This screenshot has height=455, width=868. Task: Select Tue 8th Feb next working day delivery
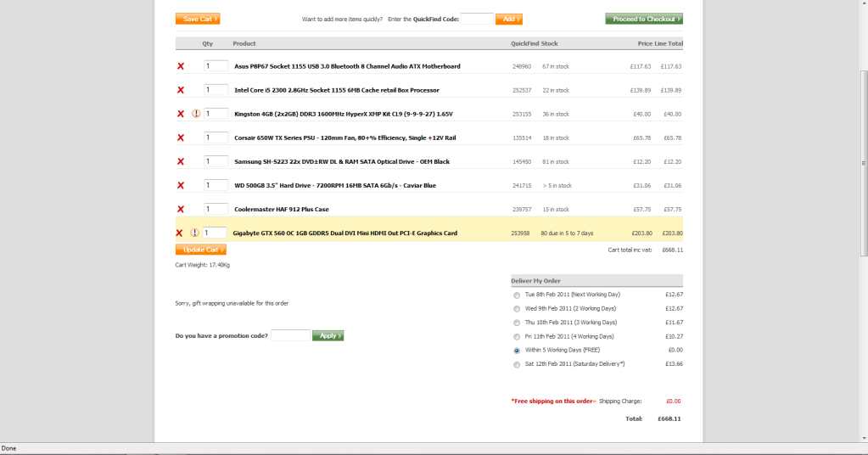(517, 295)
